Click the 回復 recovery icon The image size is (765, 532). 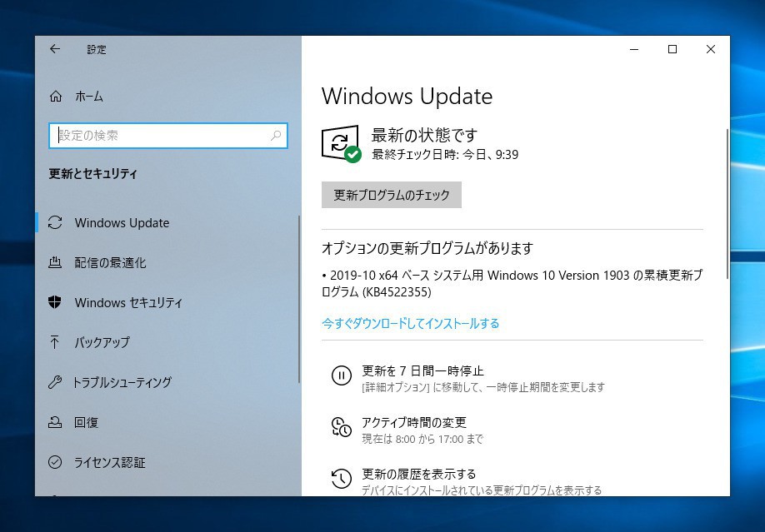(x=55, y=422)
